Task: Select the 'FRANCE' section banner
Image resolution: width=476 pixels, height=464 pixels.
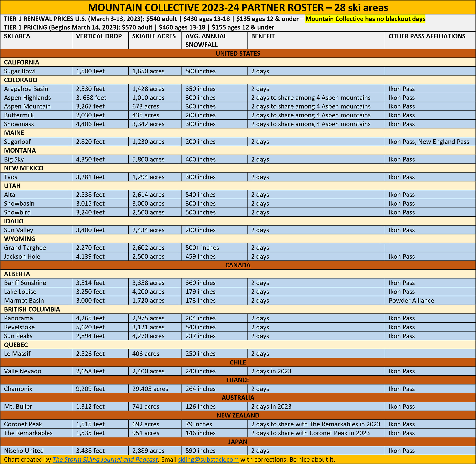Action: pyautogui.click(x=238, y=380)
